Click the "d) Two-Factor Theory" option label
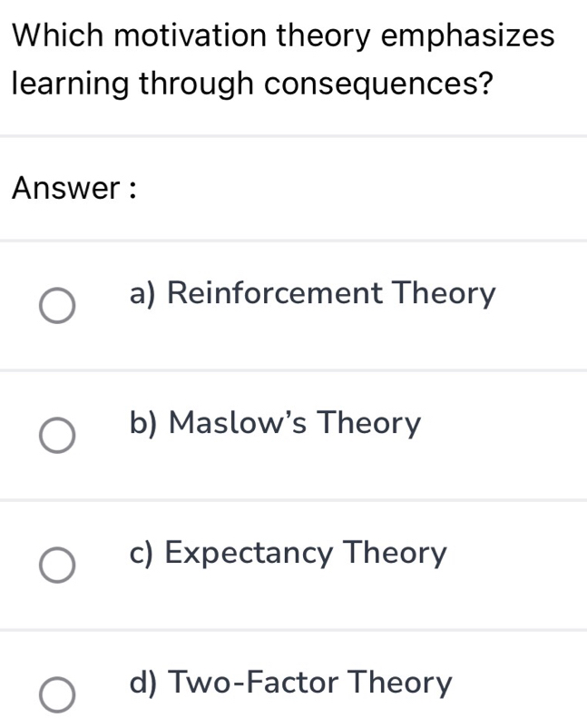587x728 pixels. click(290, 683)
